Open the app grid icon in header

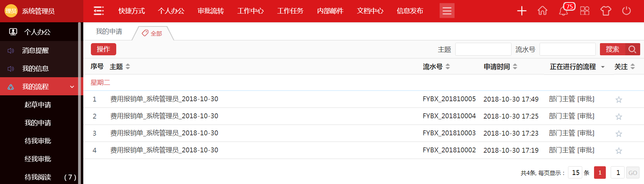pyautogui.click(x=585, y=11)
